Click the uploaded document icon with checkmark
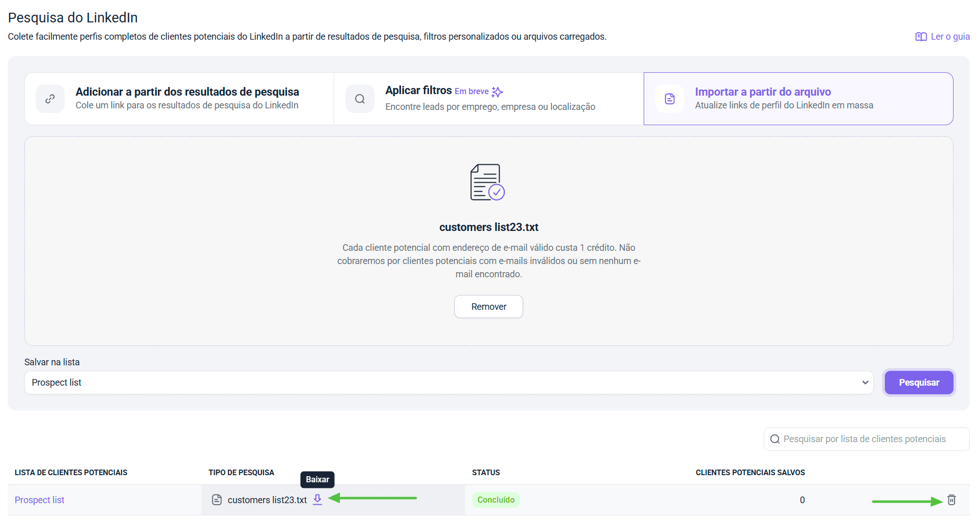This screenshot has width=980, height=523. [x=487, y=182]
